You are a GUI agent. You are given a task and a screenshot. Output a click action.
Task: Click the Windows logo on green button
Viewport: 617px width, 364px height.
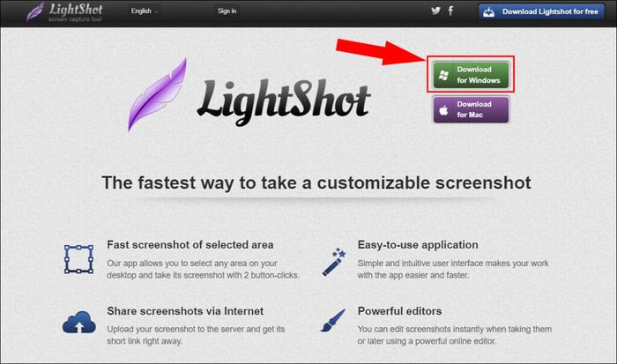pos(444,75)
